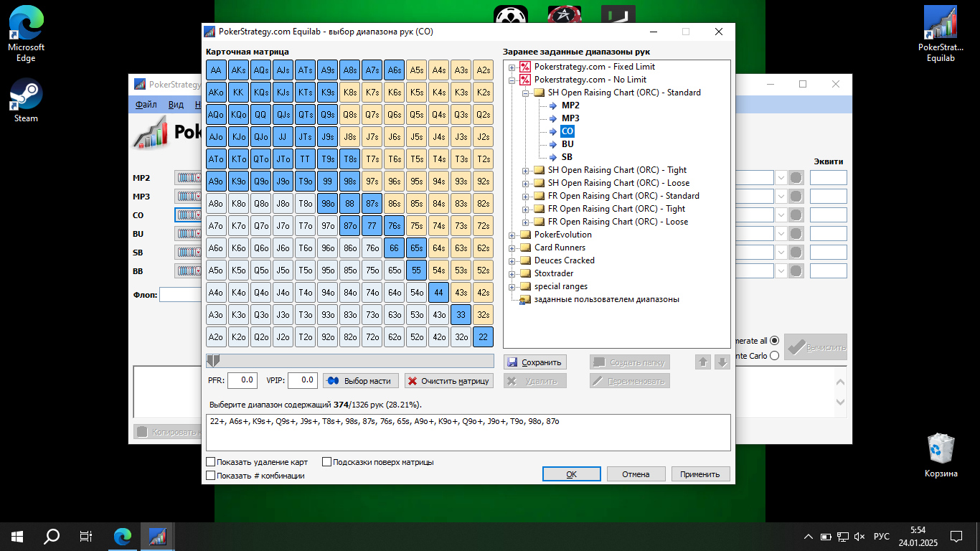Collapse SH Open Raising Chart Standard folder
This screenshot has height=551, width=980.
(526, 93)
